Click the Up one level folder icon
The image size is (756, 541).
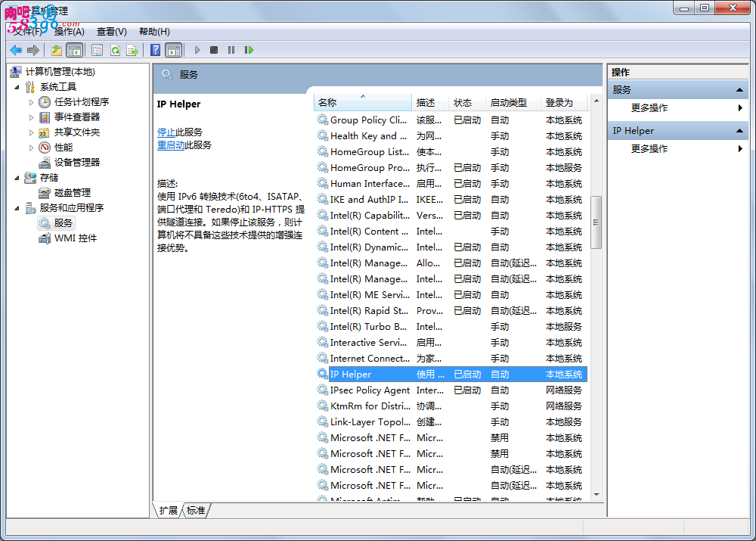(x=57, y=50)
